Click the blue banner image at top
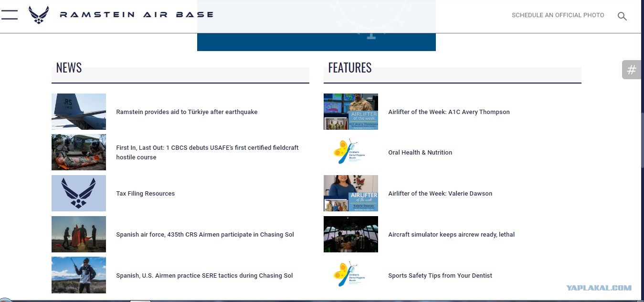Screen dimensions: 644x302 (x=317, y=42)
